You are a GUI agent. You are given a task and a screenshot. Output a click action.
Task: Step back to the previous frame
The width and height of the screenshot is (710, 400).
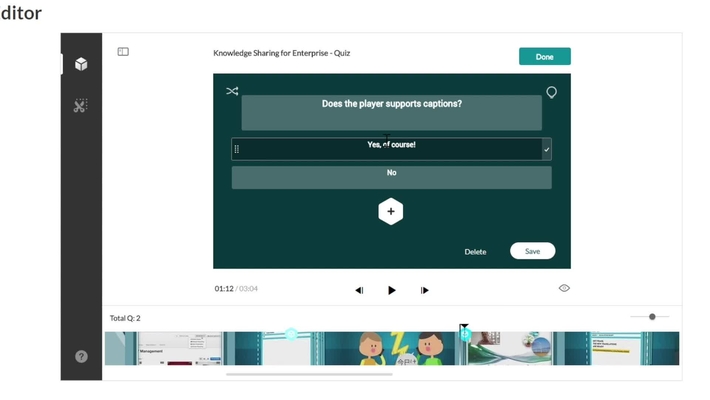coord(359,290)
